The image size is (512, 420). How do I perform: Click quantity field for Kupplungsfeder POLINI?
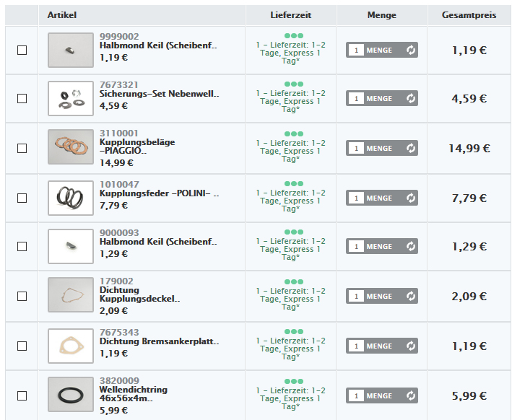click(x=356, y=198)
